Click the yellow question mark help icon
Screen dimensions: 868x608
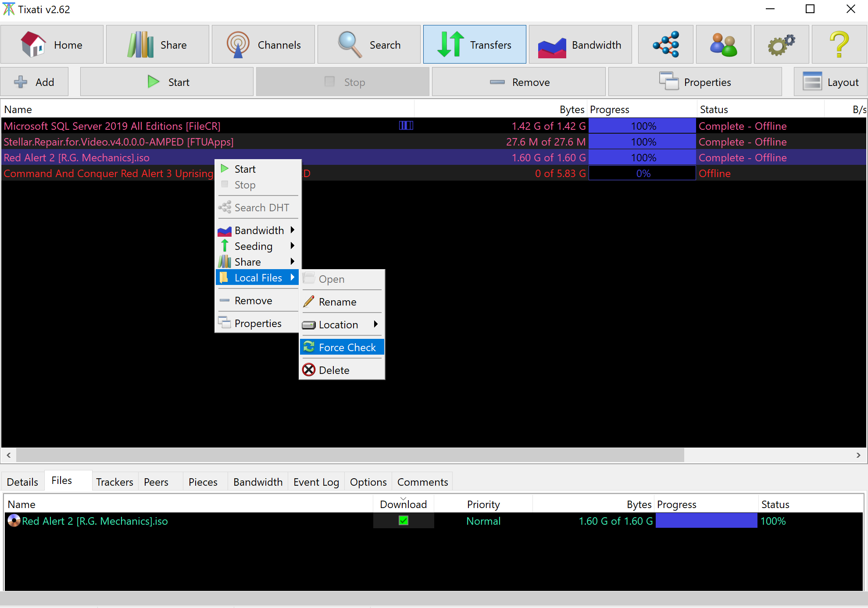[x=839, y=44]
